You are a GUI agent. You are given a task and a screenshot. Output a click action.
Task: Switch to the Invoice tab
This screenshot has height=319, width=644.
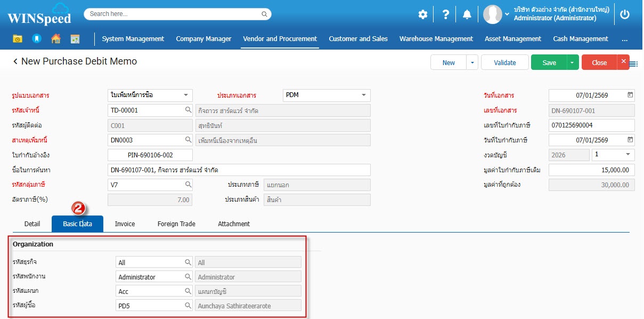pyautogui.click(x=125, y=224)
